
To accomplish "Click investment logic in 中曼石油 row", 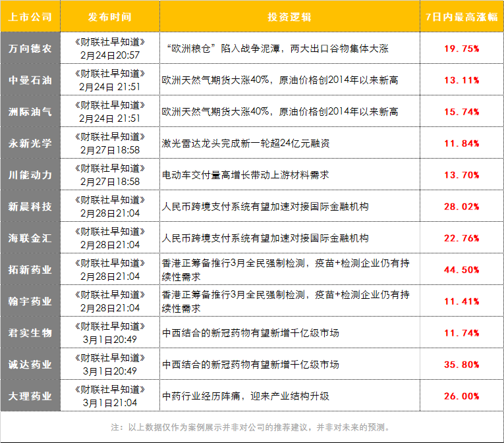I will pyautogui.click(x=279, y=80).
